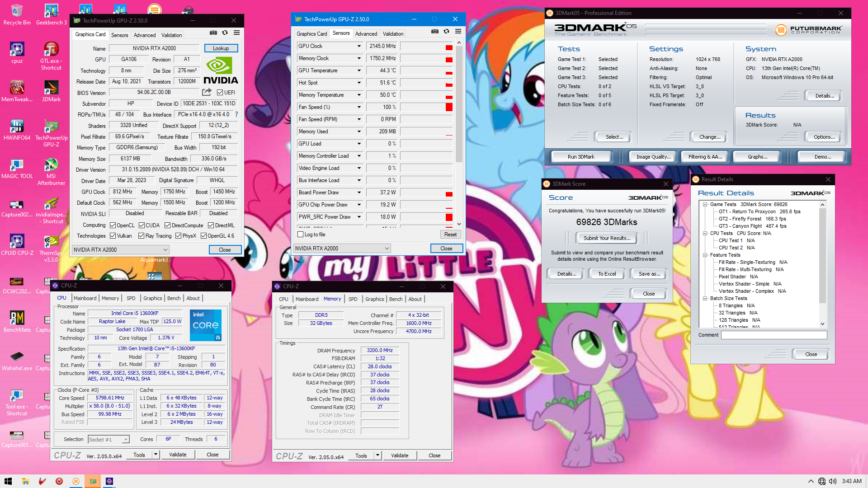Click Run 3DMark button

pyautogui.click(x=581, y=157)
